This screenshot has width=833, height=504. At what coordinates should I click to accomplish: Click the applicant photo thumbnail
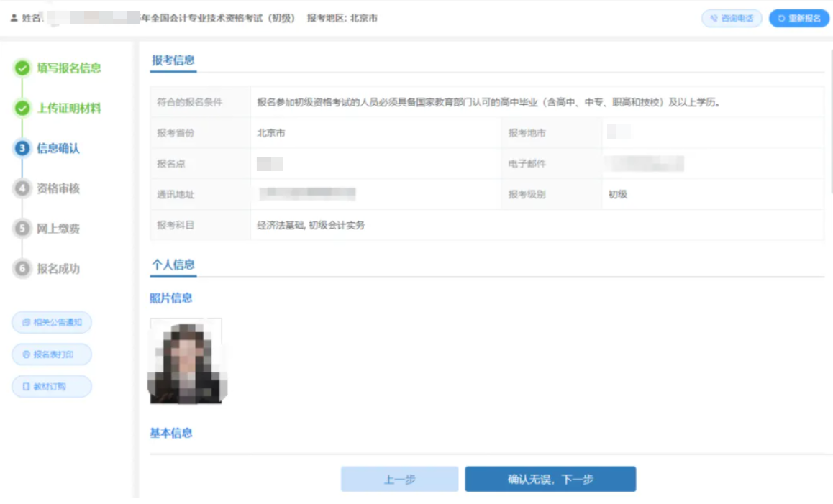pyautogui.click(x=186, y=361)
